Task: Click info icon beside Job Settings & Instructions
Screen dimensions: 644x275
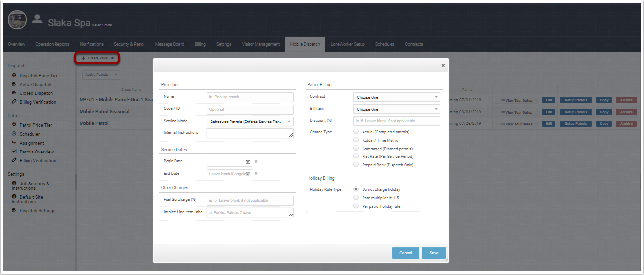Action: pyautogui.click(x=14, y=183)
